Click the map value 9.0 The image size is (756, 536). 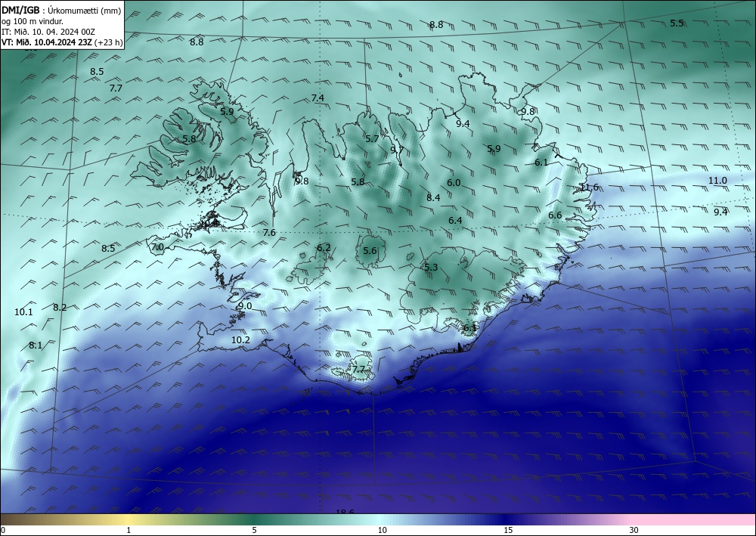coord(245,306)
